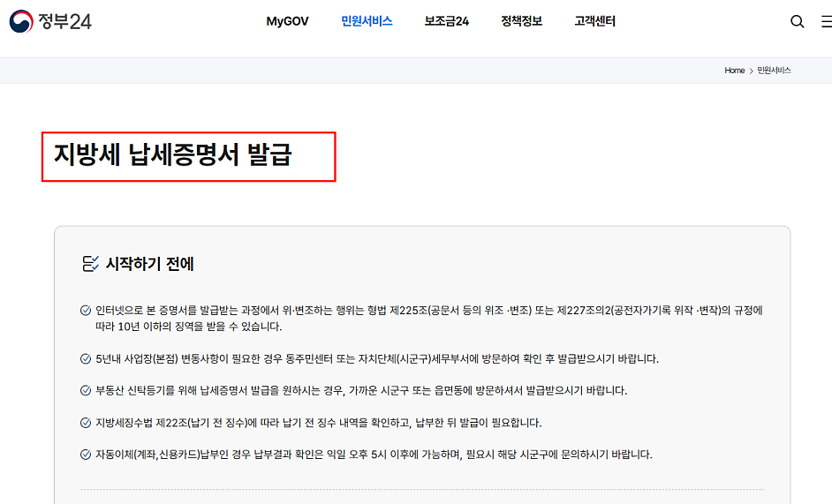The image size is (832, 504).
Task: Click the 시작하기 전에 heading text
Action: click(x=150, y=264)
